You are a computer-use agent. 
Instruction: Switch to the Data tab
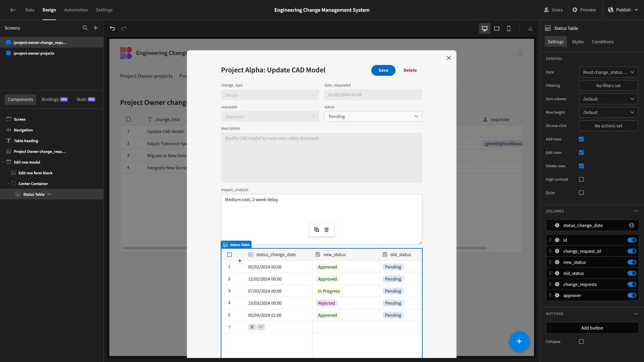pos(30,10)
